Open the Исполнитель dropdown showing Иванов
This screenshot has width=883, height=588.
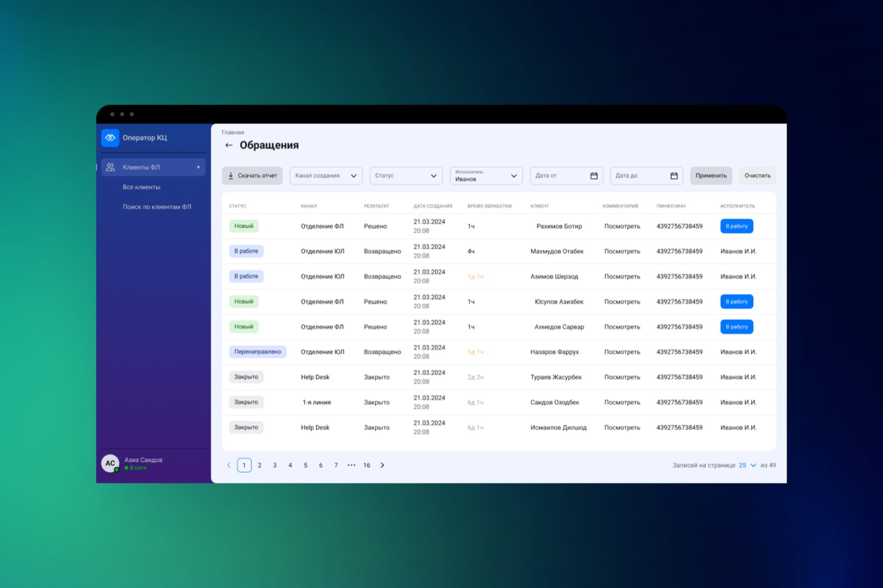pyautogui.click(x=486, y=176)
